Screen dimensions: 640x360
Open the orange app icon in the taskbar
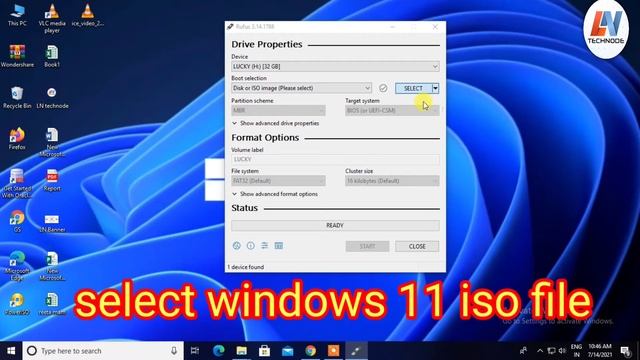tap(333, 351)
